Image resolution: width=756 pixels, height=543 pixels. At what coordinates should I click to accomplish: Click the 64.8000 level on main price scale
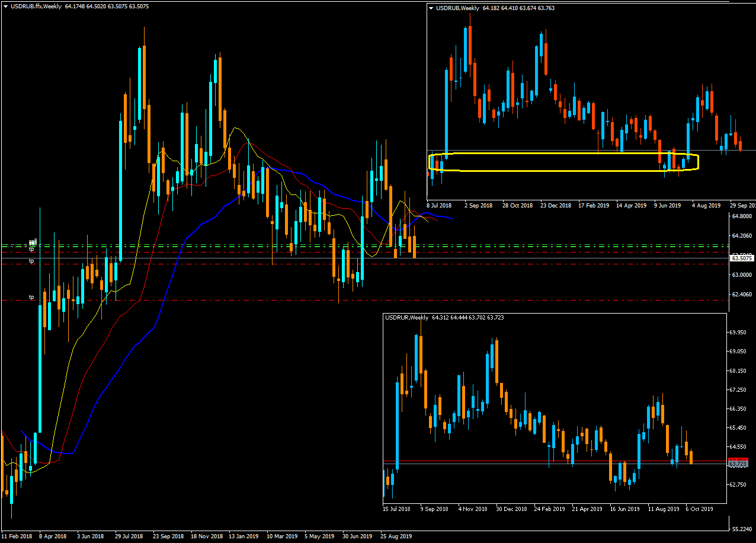(742, 217)
